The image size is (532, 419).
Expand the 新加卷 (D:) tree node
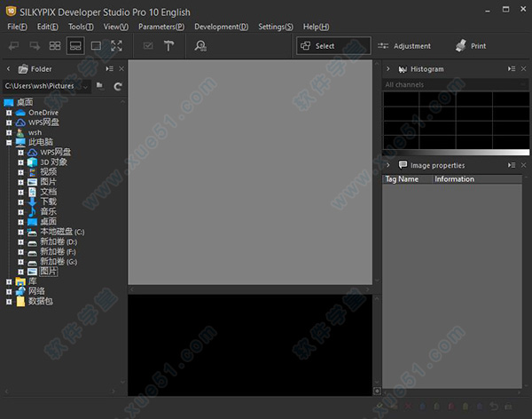(20, 242)
